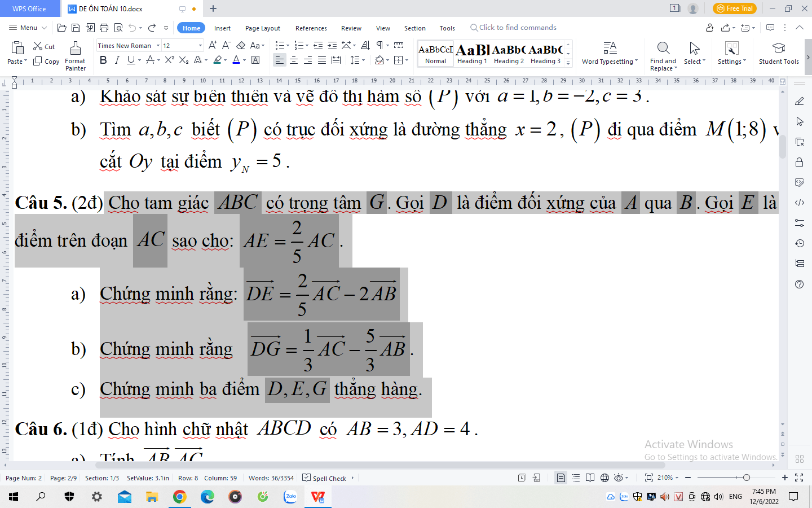The height and width of the screenshot is (508, 812).
Task: Click the Free Trial button
Action: point(734,8)
